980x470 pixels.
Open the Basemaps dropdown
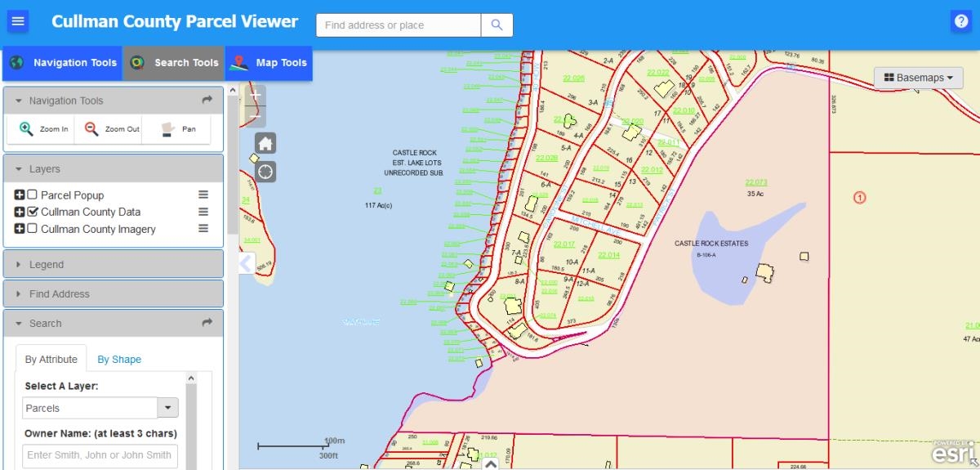919,78
